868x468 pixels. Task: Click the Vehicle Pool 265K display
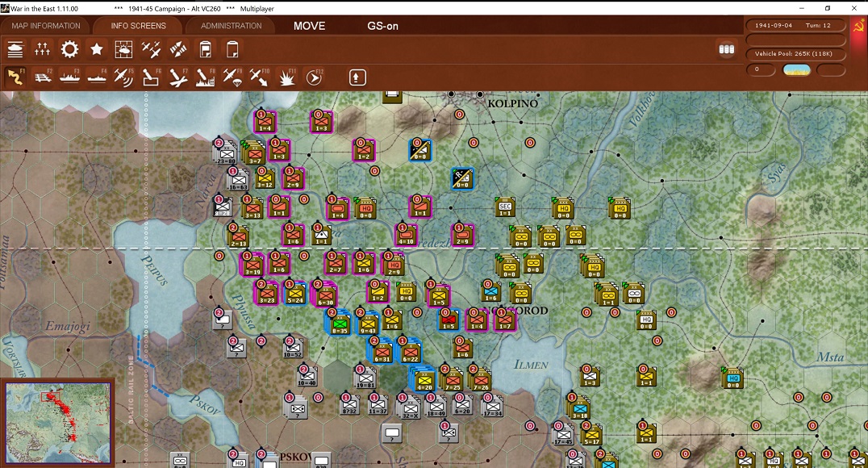[x=795, y=54]
